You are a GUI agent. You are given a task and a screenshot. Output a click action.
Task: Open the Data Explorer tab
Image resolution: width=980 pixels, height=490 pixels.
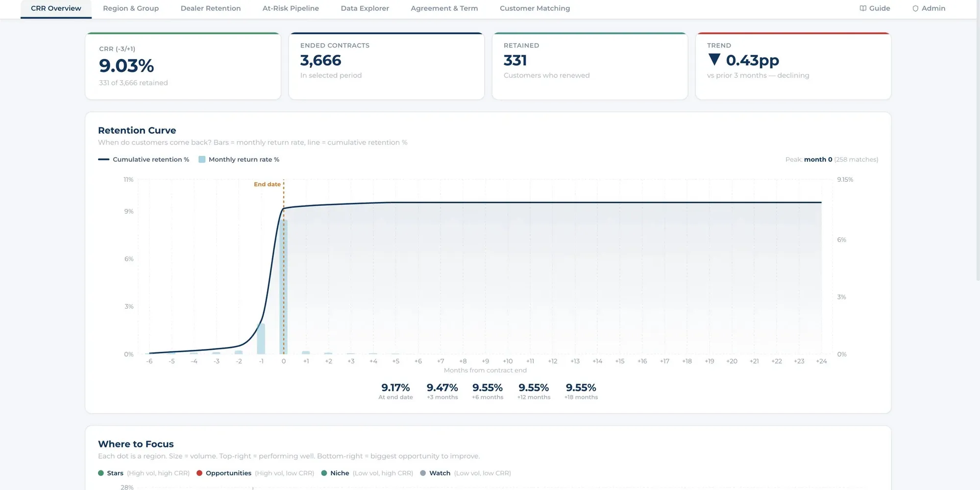tap(365, 8)
